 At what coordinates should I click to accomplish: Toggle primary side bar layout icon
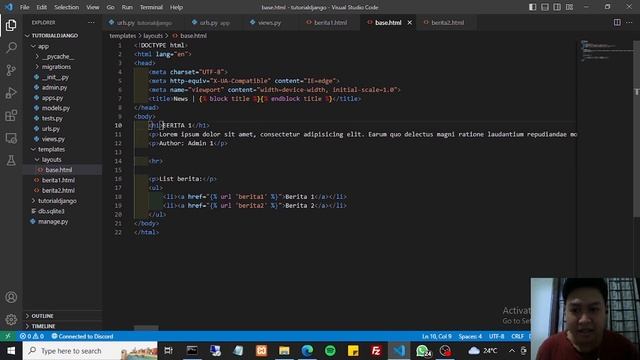532,7
